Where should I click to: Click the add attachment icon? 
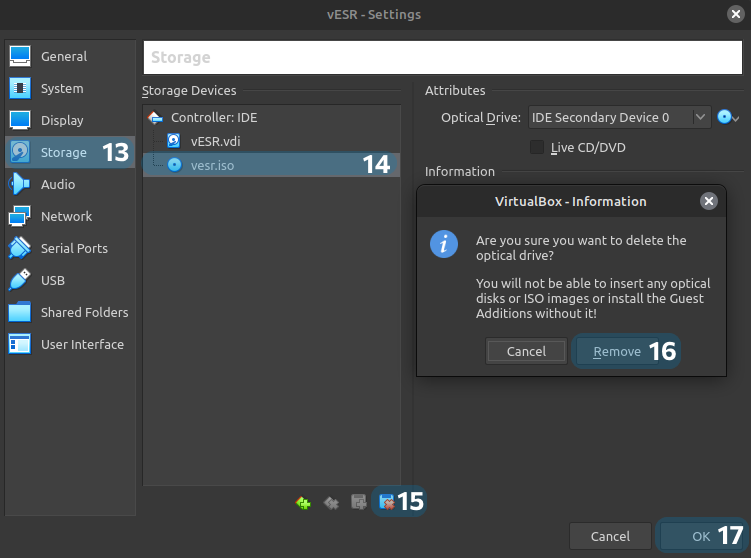358,503
